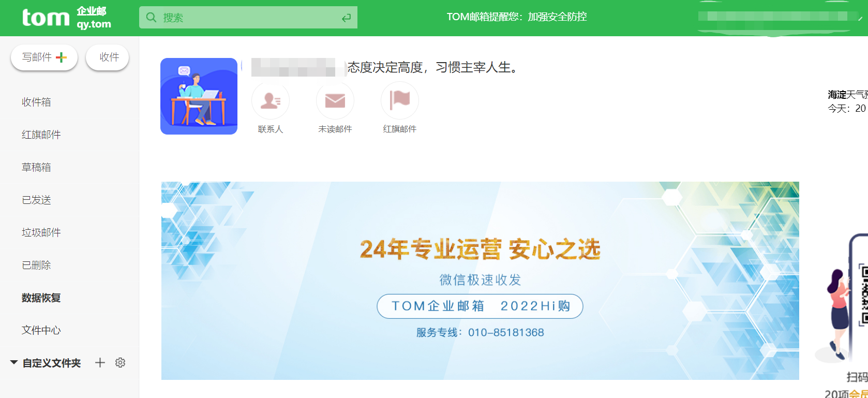Open 数据恢复 data recovery
This screenshot has width=868, height=398.
(41, 298)
